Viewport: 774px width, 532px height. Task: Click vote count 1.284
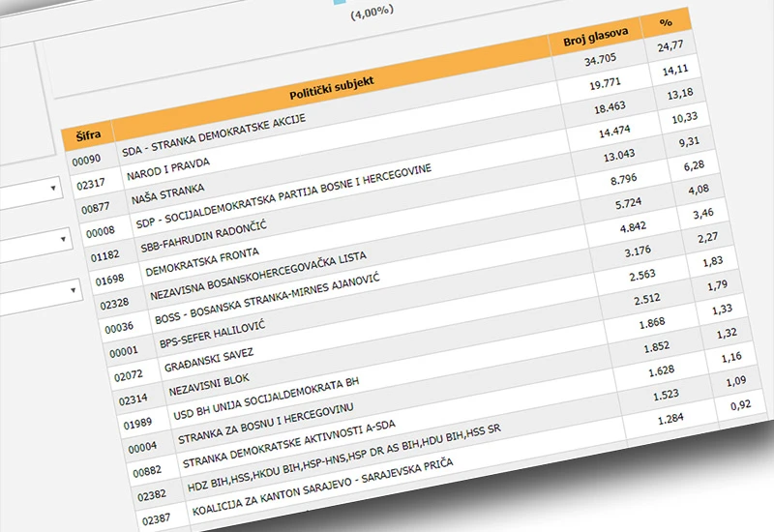tap(670, 420)
